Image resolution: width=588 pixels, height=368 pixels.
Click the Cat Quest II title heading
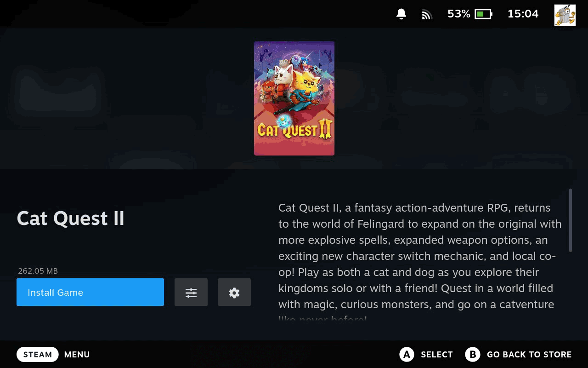point(71,218)
